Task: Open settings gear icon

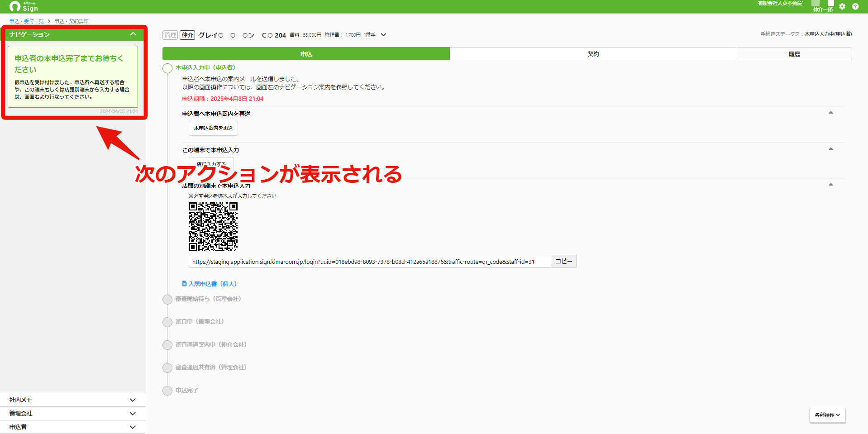Action: [842, 6]
